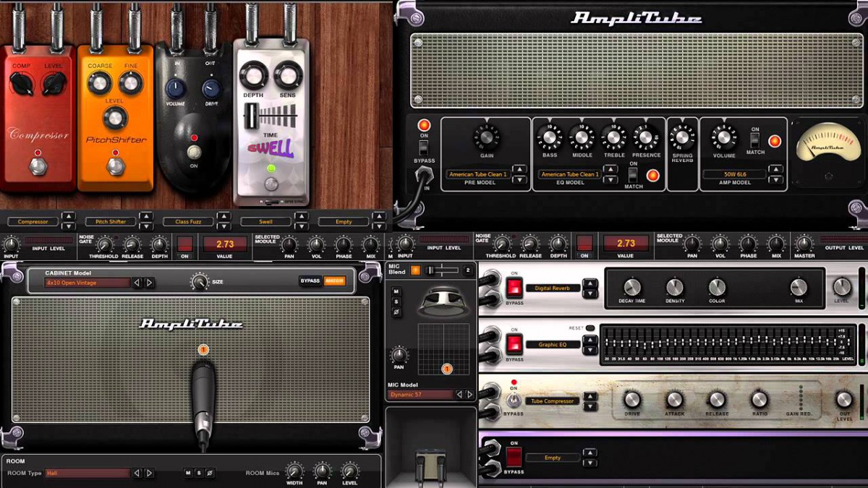Click the SENS knob on Swell pedal

(x=288, y=75)
